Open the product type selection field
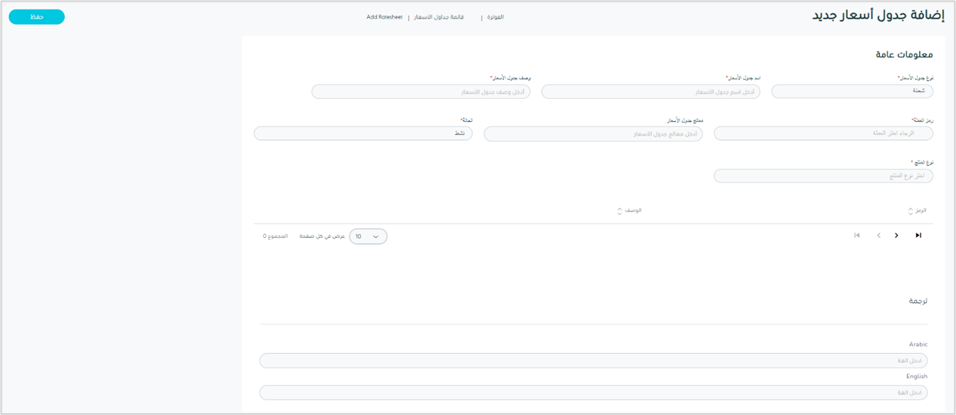 (x=823, y=176)
